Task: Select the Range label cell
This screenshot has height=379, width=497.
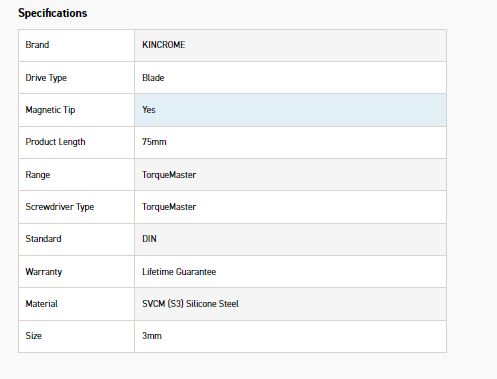Action: pyautogui.click(x=76, y=175)
